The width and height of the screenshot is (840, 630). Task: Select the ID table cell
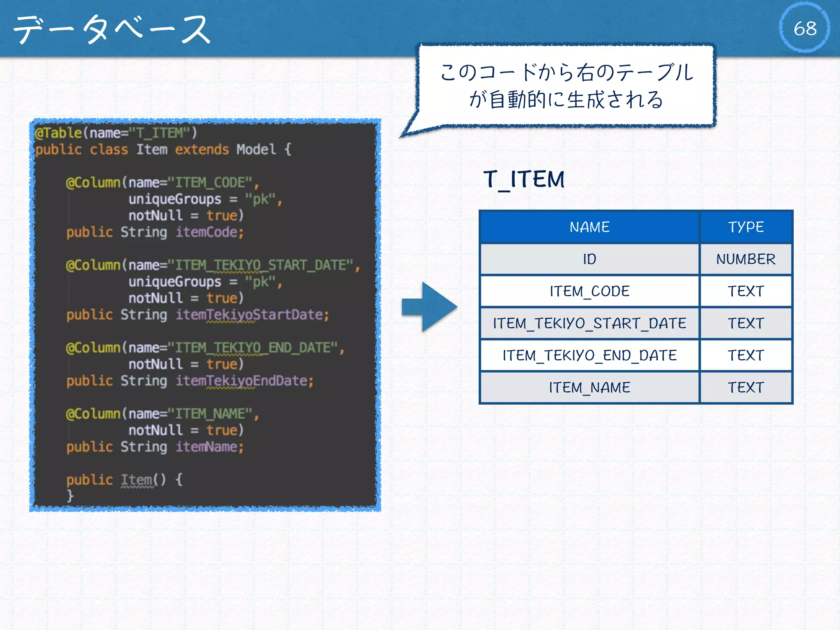[589, 259]
